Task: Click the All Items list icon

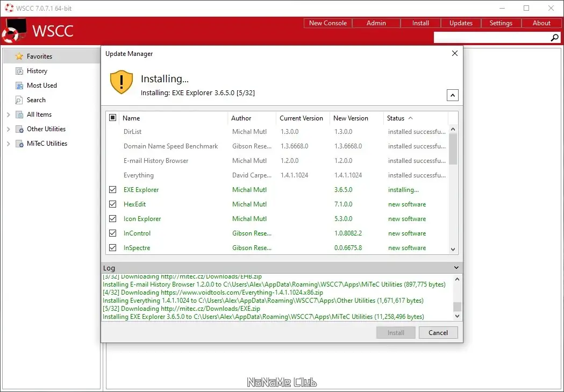Action: click(19, 115)
